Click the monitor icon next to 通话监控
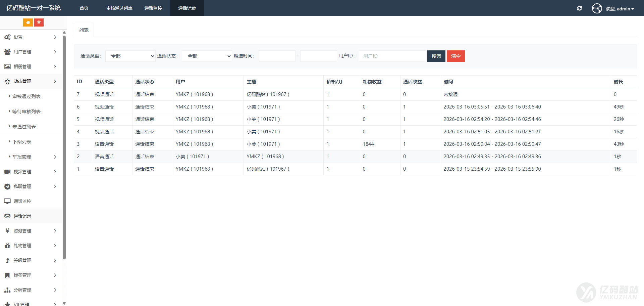The image size is (644, 306). point(7,201)
